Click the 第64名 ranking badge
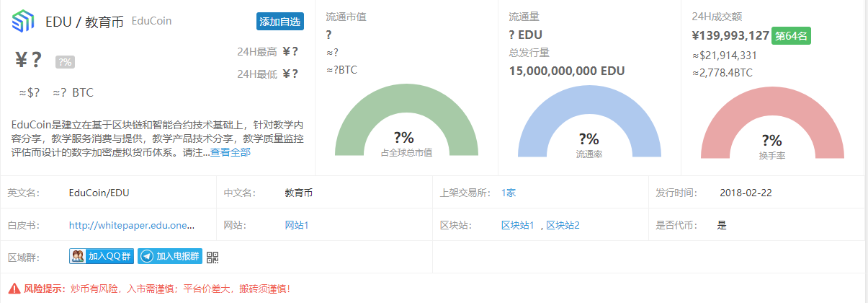The width and height of the screenshot is (868, 303). tap(792, 36)
